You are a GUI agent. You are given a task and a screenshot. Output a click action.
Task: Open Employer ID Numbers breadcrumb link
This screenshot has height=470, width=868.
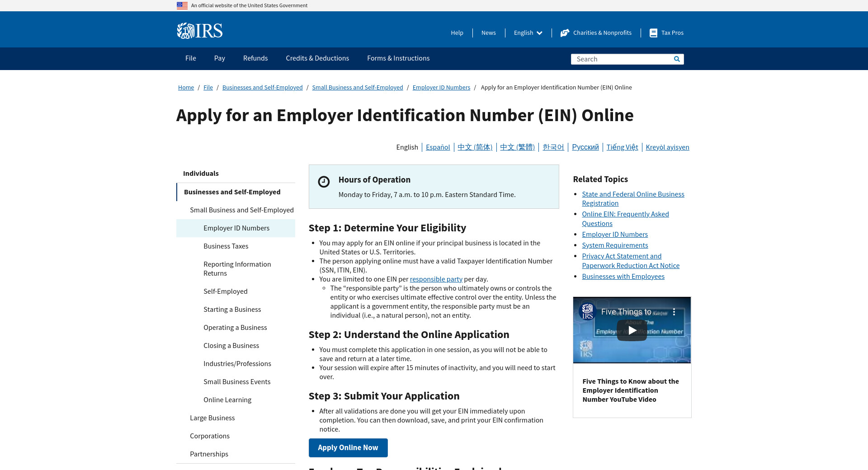(441, 88)
